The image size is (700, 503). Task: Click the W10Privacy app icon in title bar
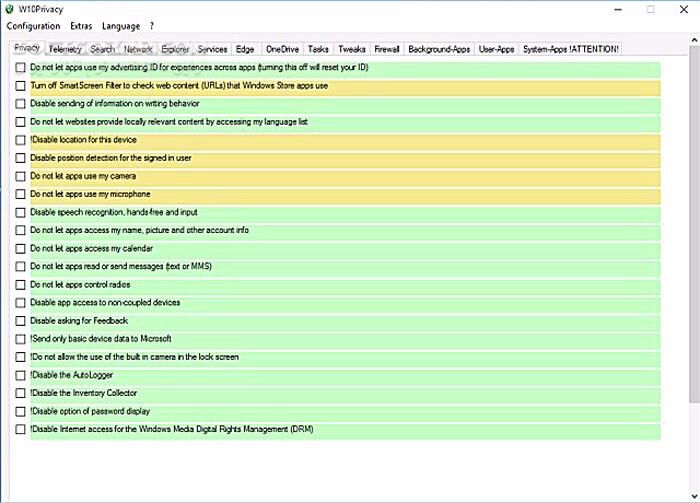(11, 9)
